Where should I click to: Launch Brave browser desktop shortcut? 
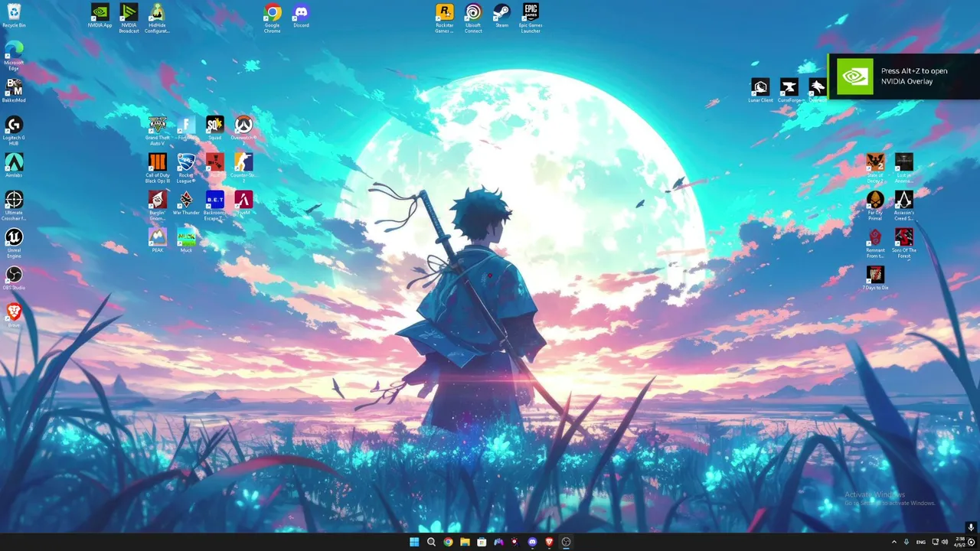point(14,315)
